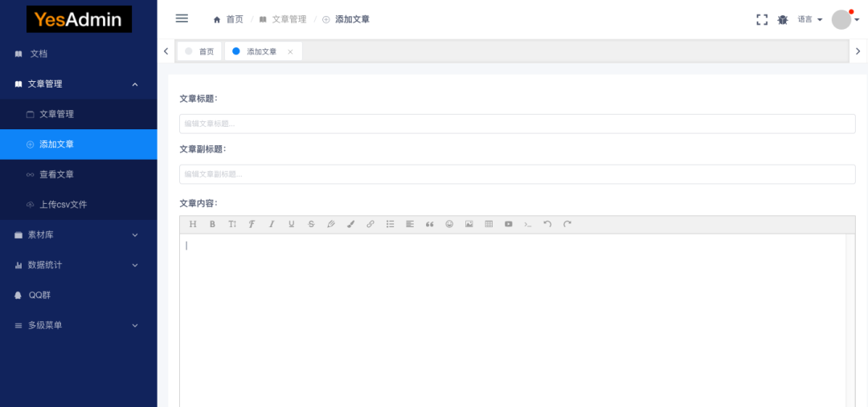
Task: Open the user avatar menu
Action: (845, 19)
